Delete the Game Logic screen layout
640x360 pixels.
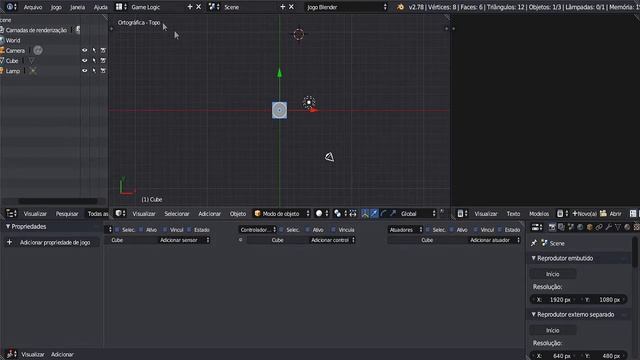click(198, 7)
